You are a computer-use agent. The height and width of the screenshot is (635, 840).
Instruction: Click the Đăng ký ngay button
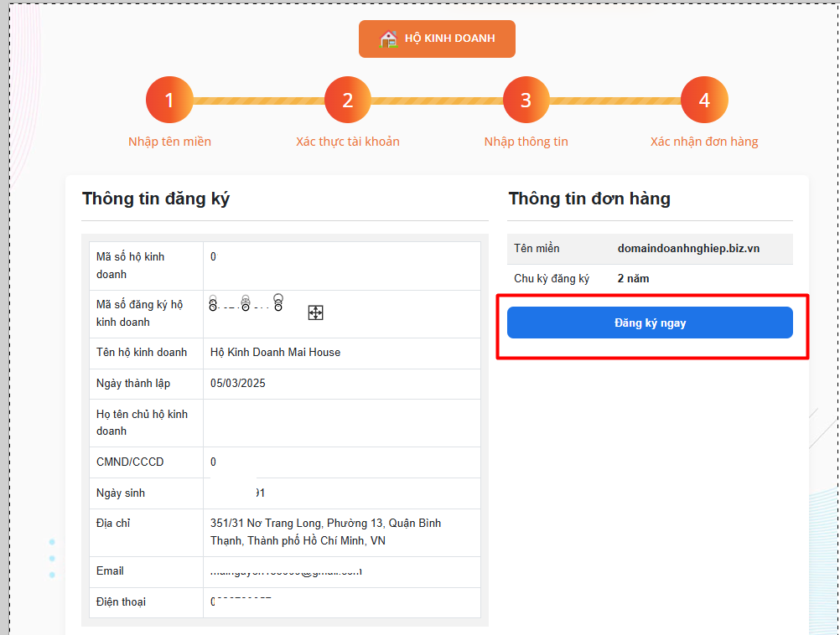point(650,323)
